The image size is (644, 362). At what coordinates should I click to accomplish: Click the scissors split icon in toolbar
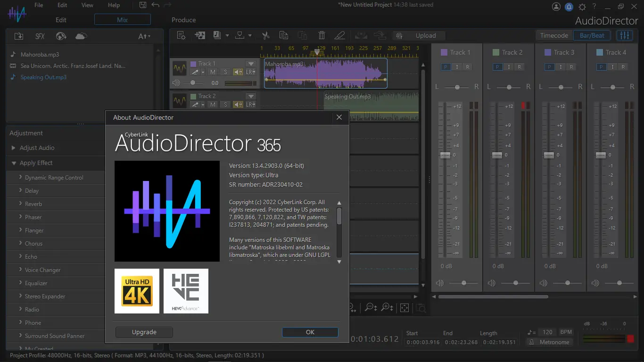pos(265,35)
